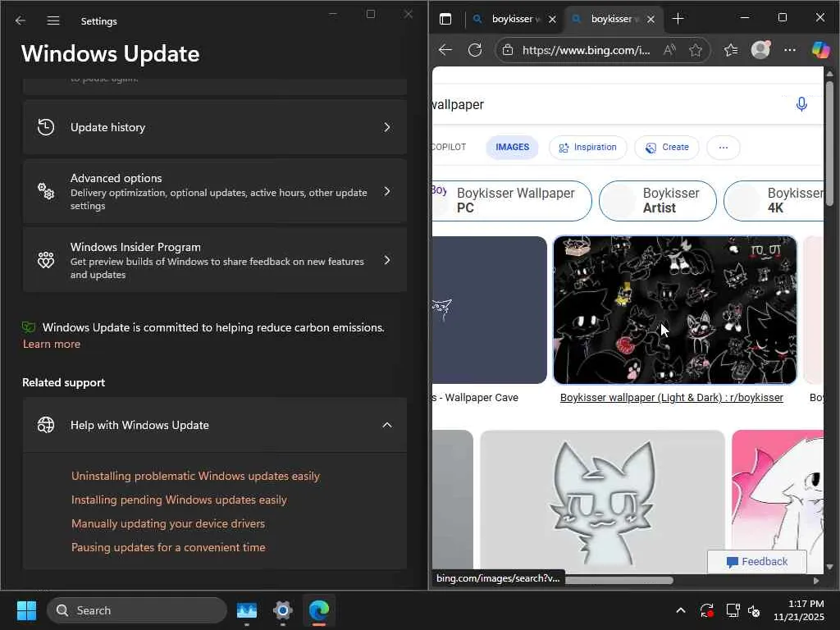
Task: Click the taskbar Search box
Action: tap(137, 610)
